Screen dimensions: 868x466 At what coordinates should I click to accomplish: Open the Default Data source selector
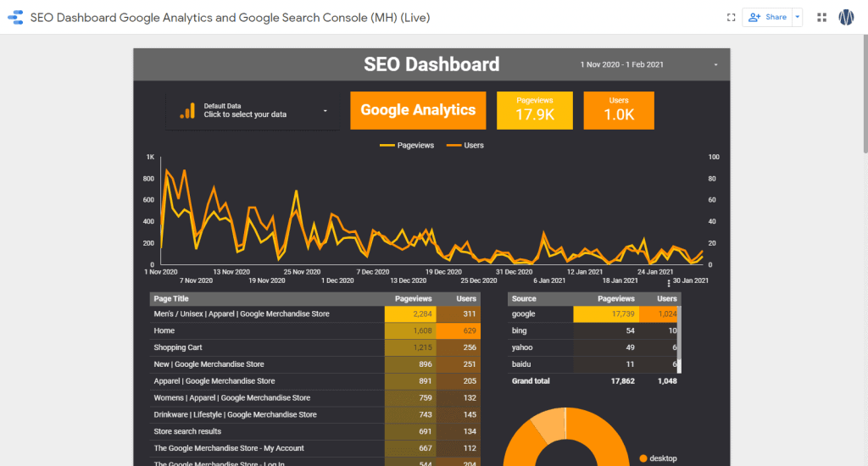coord(253,111)
